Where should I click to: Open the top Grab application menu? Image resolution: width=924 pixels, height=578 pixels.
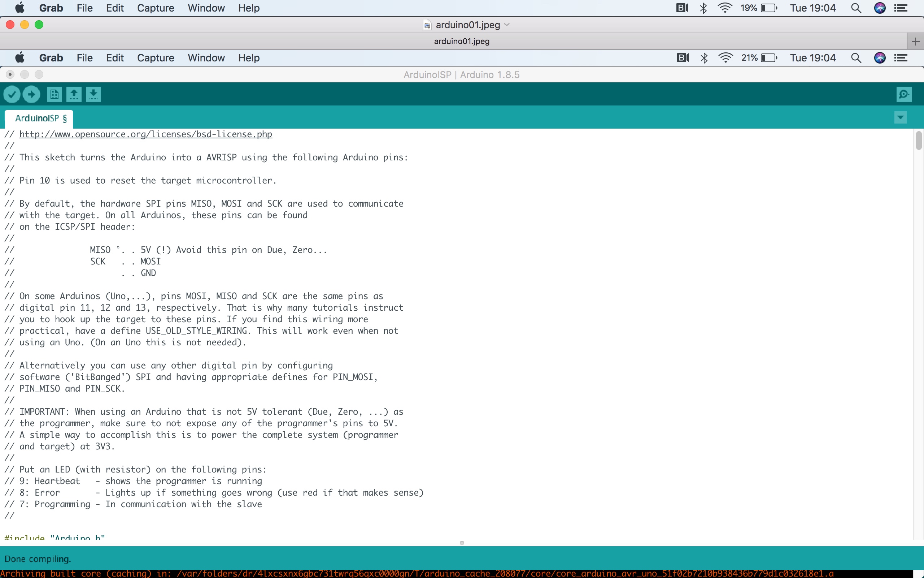[51, 8]
